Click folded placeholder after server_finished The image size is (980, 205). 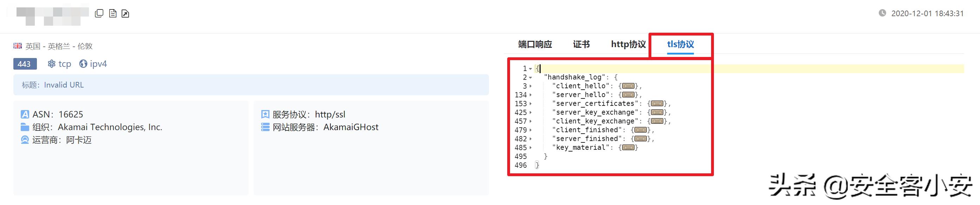click(x=641, y=139)
